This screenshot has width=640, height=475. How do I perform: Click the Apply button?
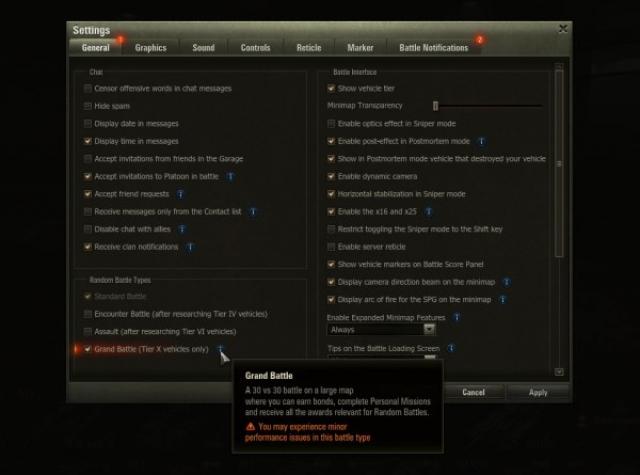pyautogui.click(x=538, y=393)
